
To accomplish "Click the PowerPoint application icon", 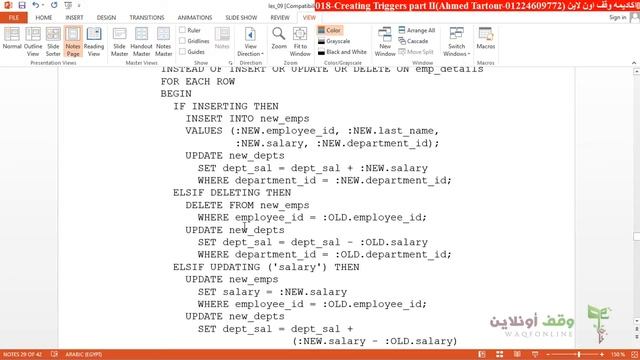I will tap(8, 5).
